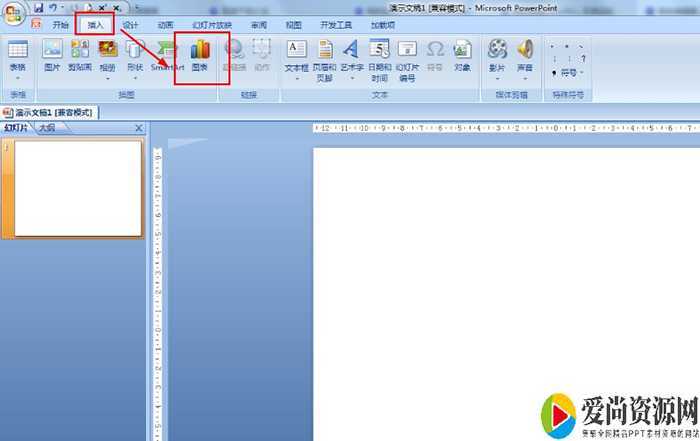Select the 大纲 (Outline) pane tab
Viewport: 700px width, 441px height.
click(46, 128)
